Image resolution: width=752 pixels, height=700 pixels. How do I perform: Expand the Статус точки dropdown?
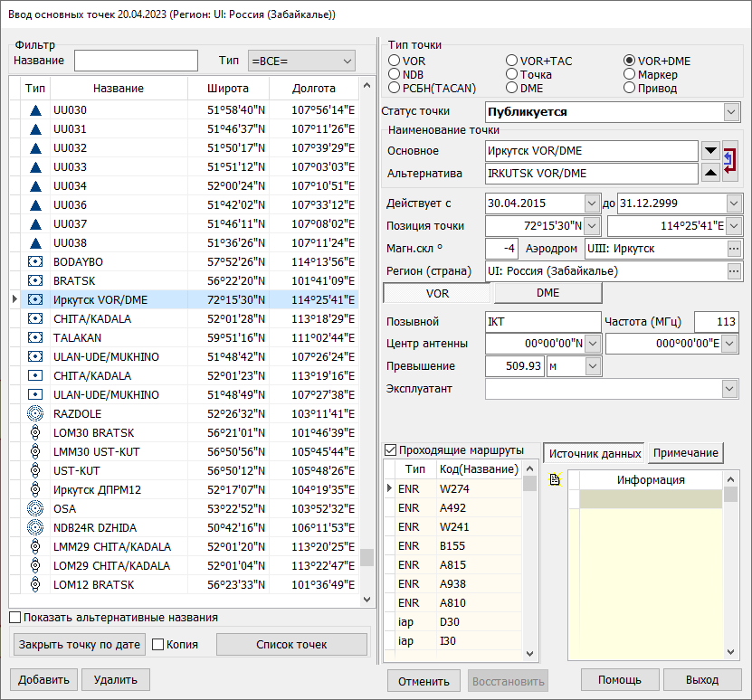pyautogui.click(x=731, y=112)
